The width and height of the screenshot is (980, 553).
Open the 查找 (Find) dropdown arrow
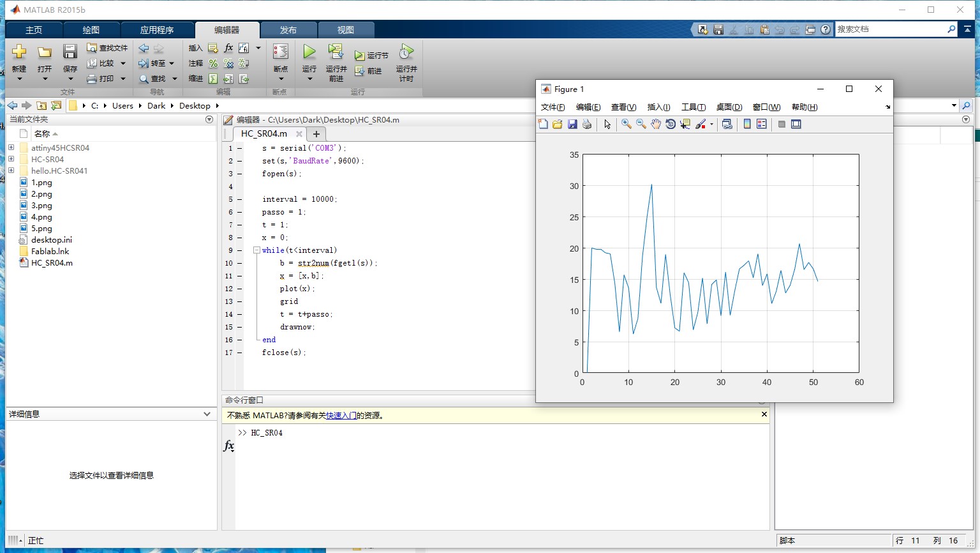[x=174, y=79]
